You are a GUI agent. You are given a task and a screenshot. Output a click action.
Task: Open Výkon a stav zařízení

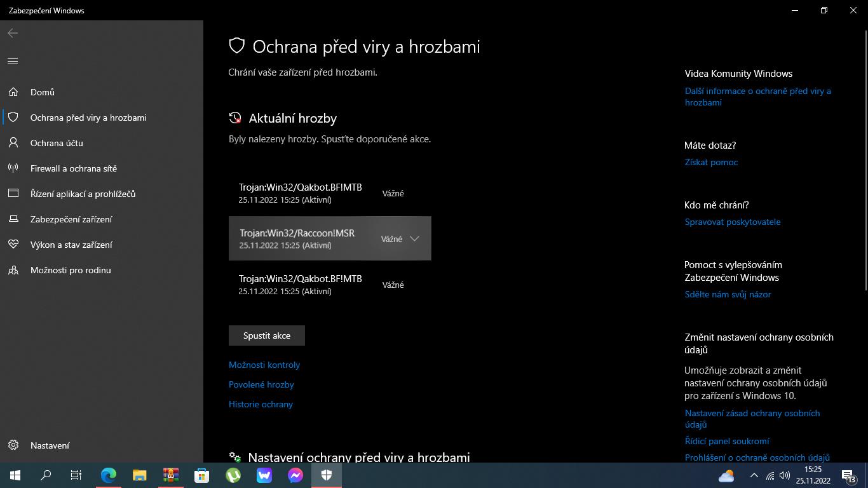click(x=71, y=245)
